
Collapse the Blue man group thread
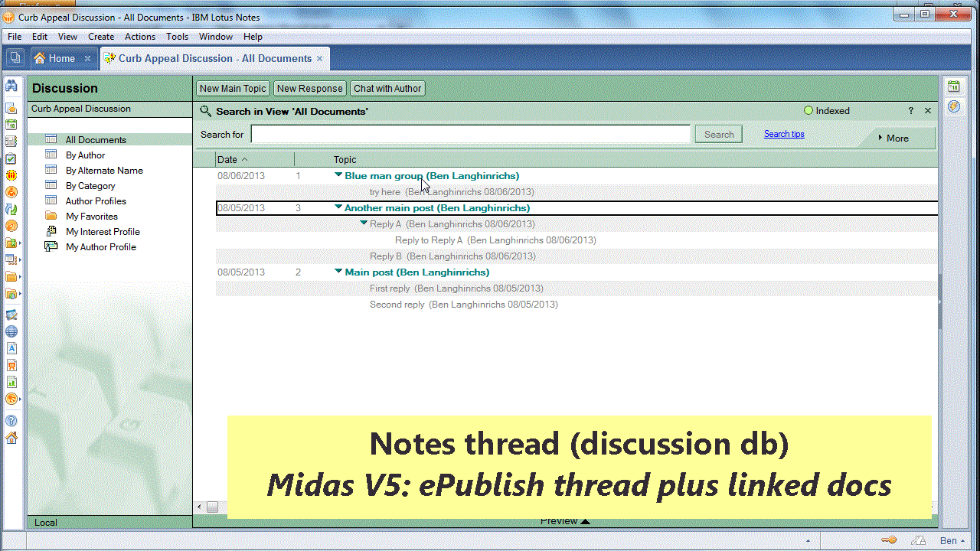tap(338, 175)
